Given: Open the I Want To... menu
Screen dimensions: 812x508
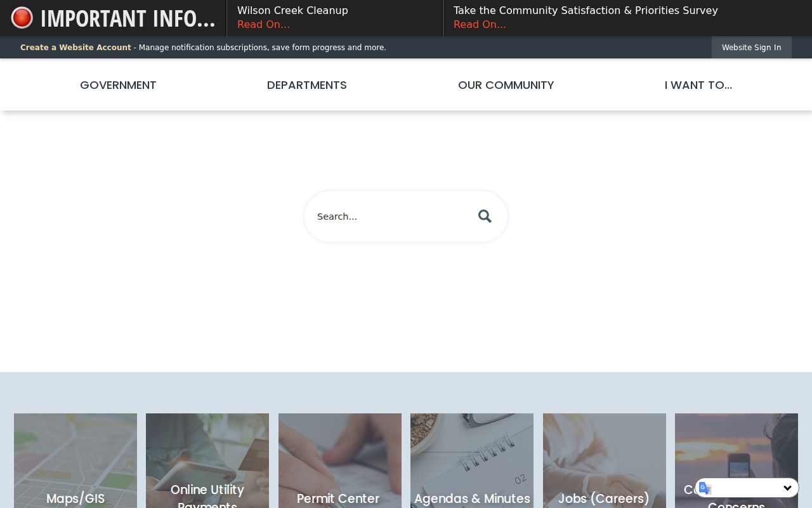Looking at the screenshot, I should [x=698, y=85].
